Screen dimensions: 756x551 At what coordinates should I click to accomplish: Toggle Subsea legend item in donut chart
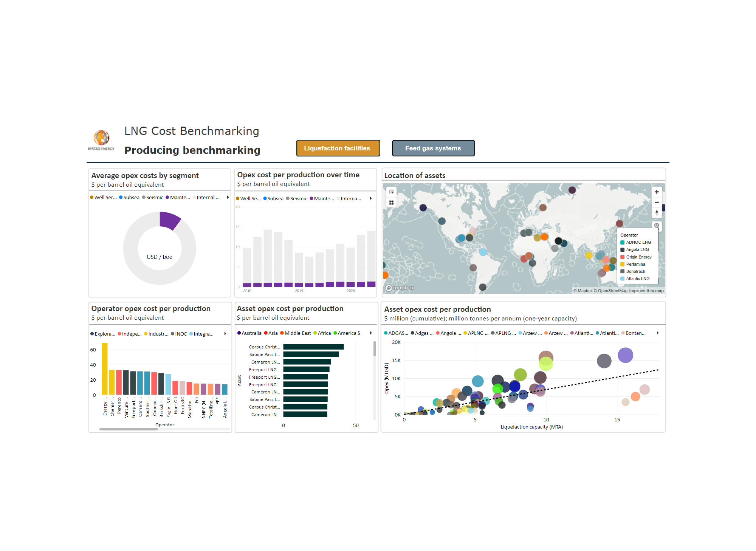[x=129, y=198]
